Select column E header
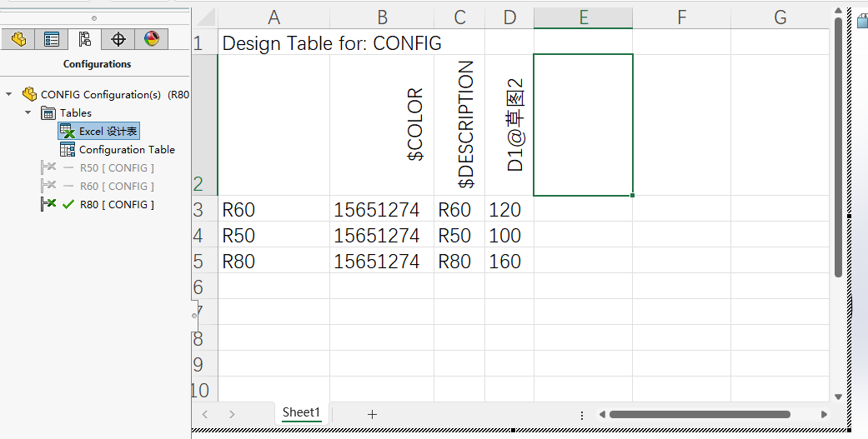 584,17
